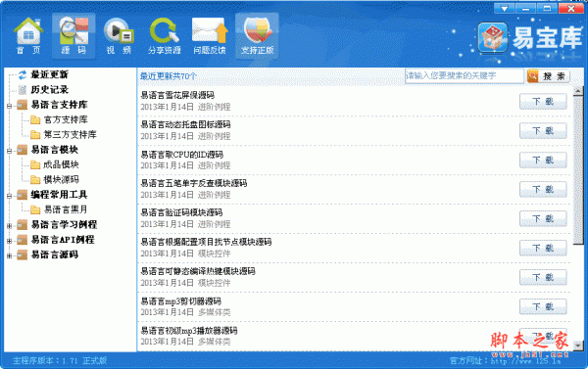The width and height of the screenshot is (588, 369).
Task: Download 易语言可静态编译热键模块源码
Action: (543, 277)
